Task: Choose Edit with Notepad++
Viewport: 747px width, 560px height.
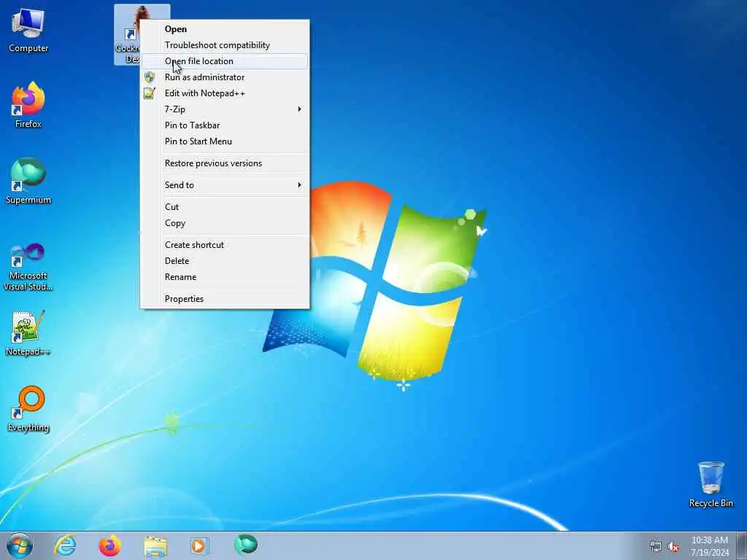Action: click(225, 93)
